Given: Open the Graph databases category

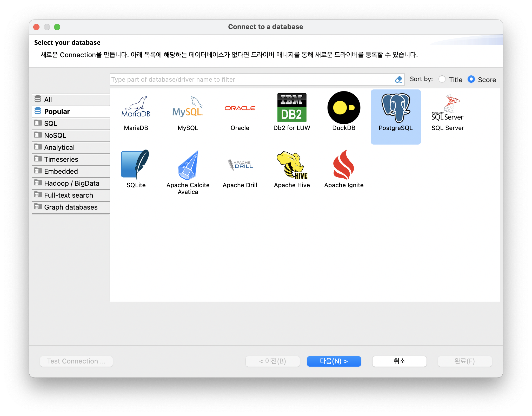Looking at the screenshot, I should click(71, 207).
